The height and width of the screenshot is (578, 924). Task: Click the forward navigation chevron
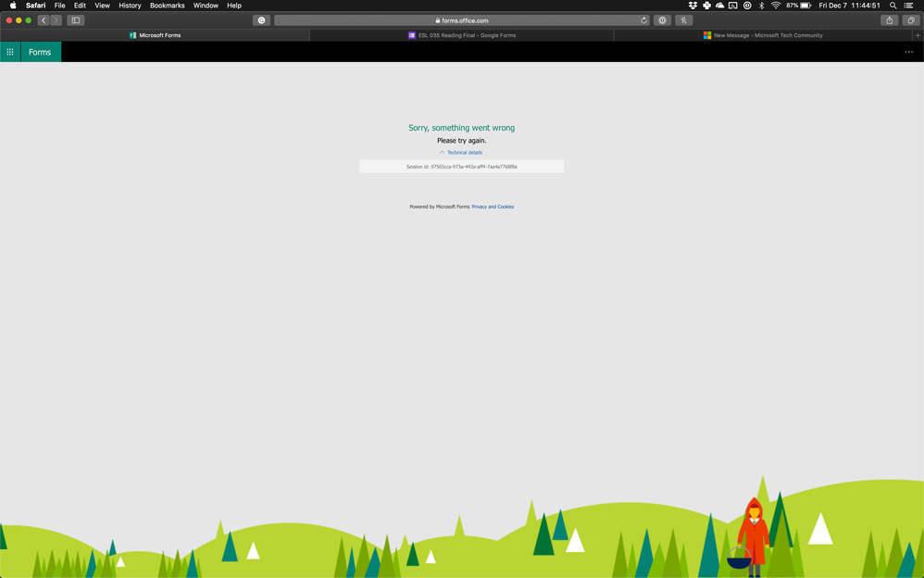(56, 19)
